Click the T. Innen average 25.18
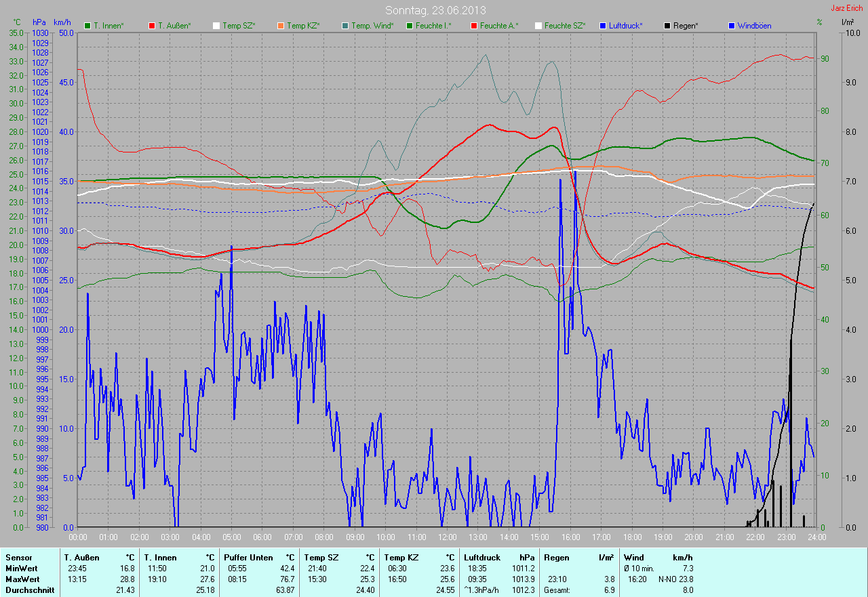 click(x=205, y=590)
